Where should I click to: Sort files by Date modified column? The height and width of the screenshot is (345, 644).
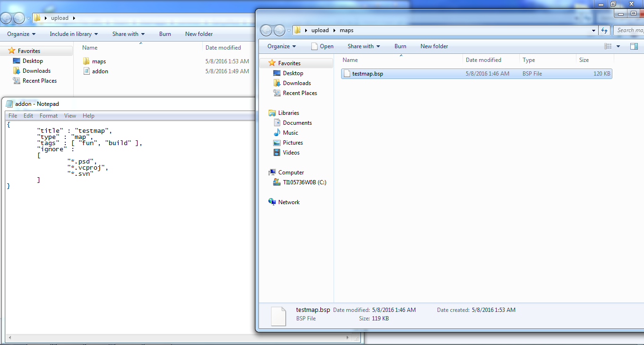[x=483, y=60]
